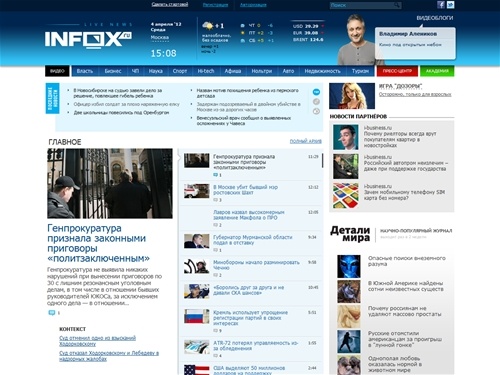This screenshot has height=375, width=500.
Task: Click the USD 29.29 exchange rate
Action: click(308, 26)
